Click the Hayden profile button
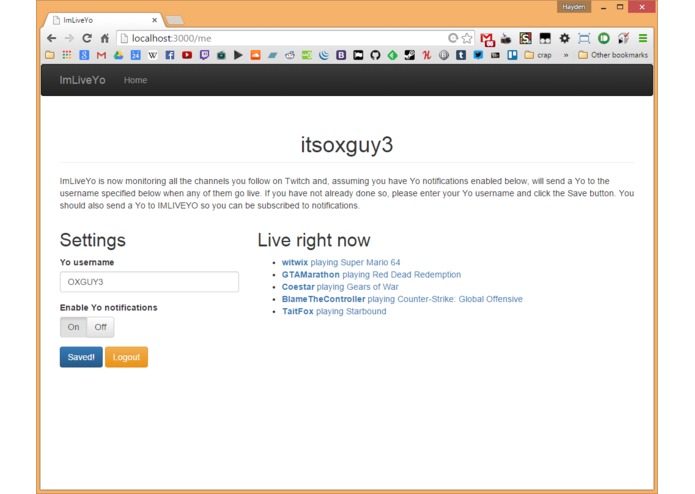 pyautogui.click(x=574, y=7)
